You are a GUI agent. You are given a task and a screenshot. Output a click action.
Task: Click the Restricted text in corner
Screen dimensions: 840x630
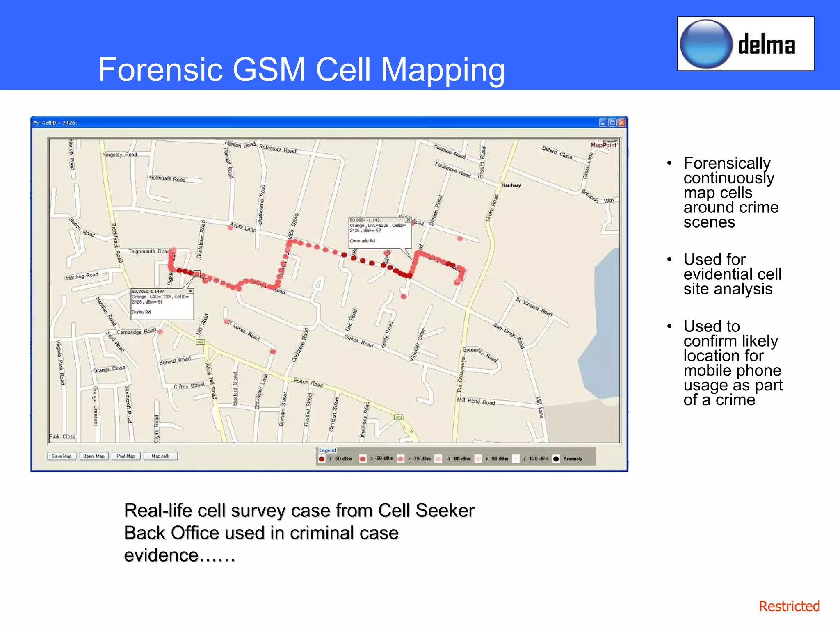pyautogui.click(x=789, y=606)
